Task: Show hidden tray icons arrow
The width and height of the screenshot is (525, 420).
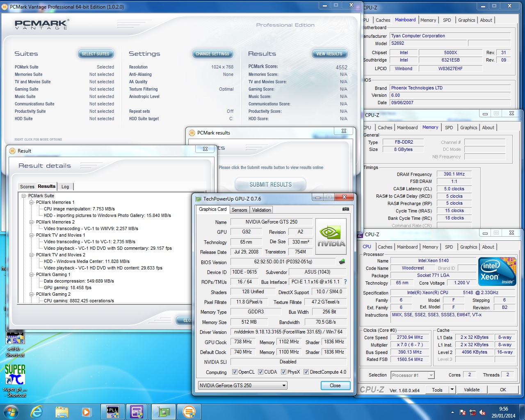Action: coord(452,412)
